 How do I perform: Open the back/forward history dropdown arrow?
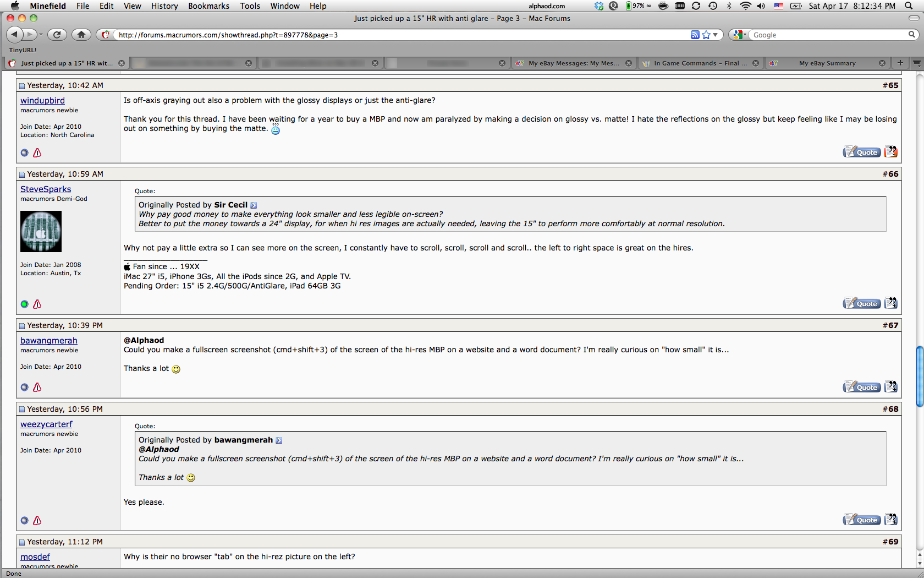[41, 35]
